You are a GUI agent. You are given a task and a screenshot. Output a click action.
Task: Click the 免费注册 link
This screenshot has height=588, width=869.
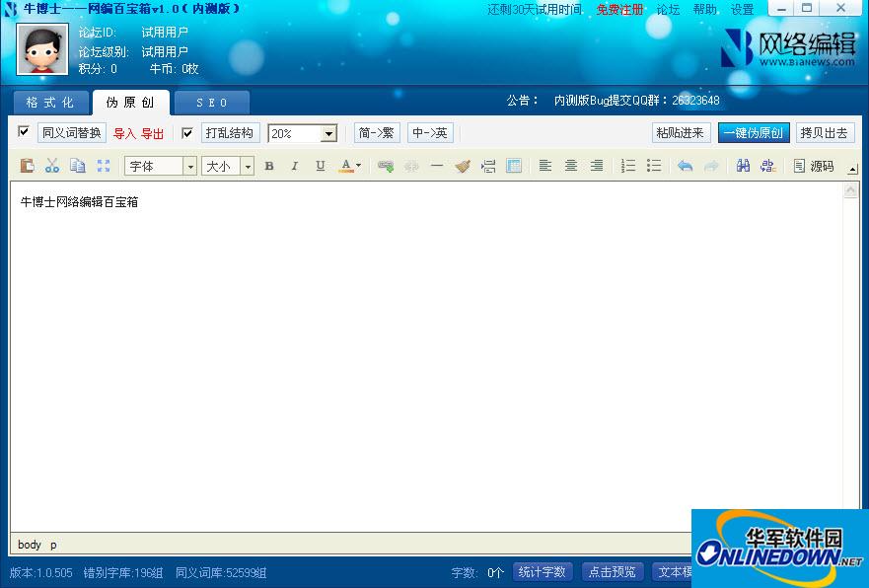(620, 9)
